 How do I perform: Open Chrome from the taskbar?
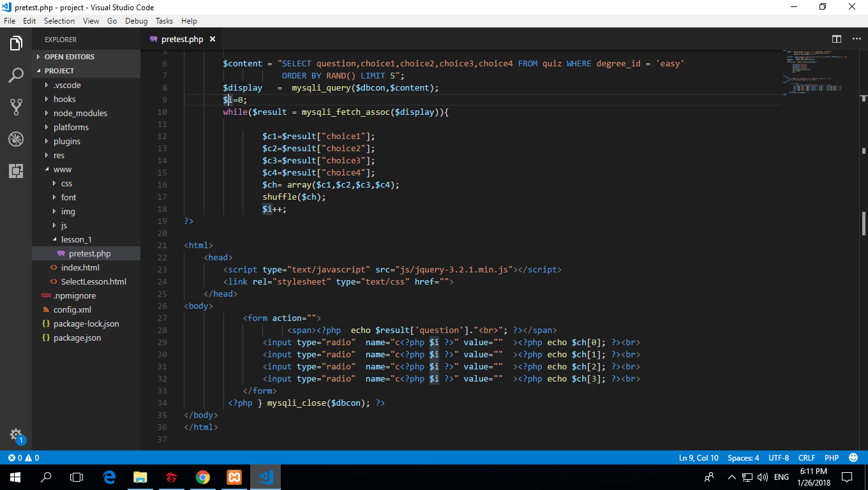pyautogui.click(x=203, y=477)
